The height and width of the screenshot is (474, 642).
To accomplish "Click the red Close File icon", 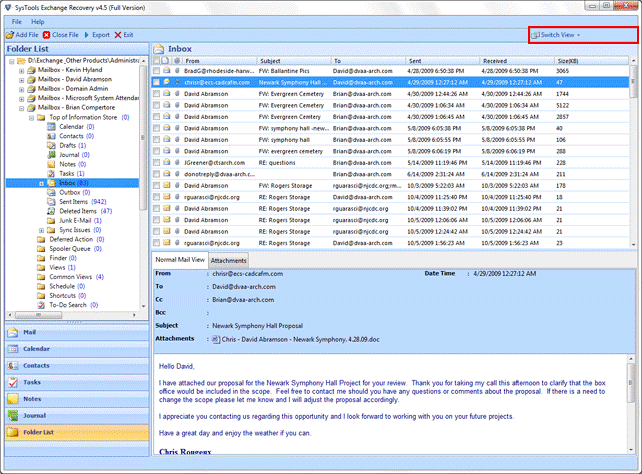I will tap(47, 35).
